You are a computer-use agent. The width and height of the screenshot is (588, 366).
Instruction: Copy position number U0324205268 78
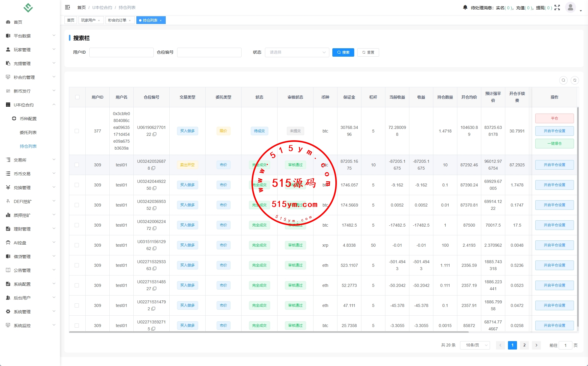tap(153, 168)
